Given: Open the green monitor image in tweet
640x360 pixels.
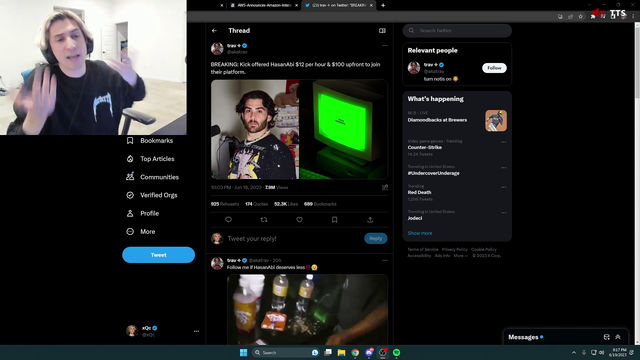Looking at the screenshot, I should [344, 129].
